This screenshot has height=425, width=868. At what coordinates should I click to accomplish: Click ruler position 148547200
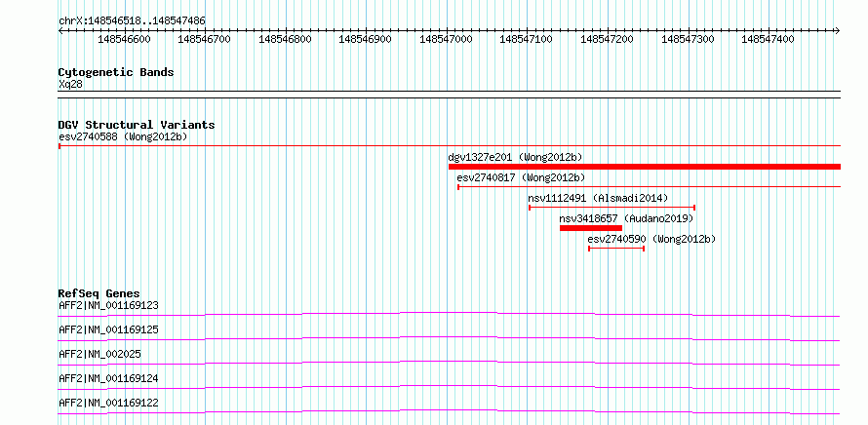tap(608, 39)
